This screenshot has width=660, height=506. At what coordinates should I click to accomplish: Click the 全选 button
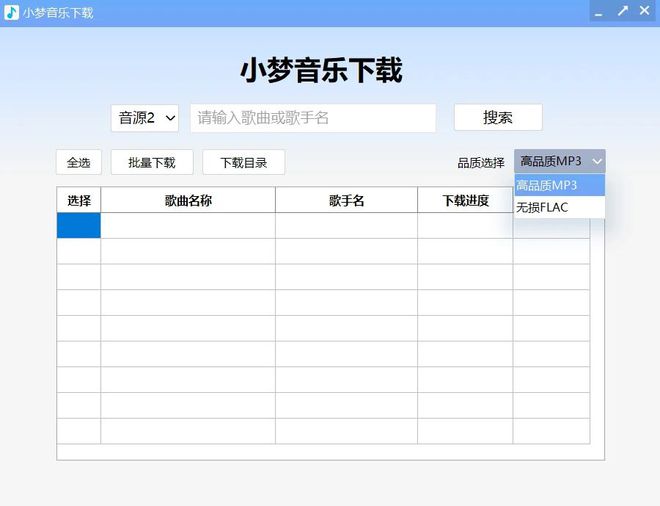[78, 162]
